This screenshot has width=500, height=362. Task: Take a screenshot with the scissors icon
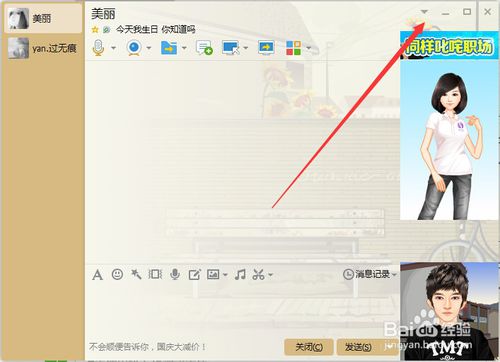pos(258,274)
